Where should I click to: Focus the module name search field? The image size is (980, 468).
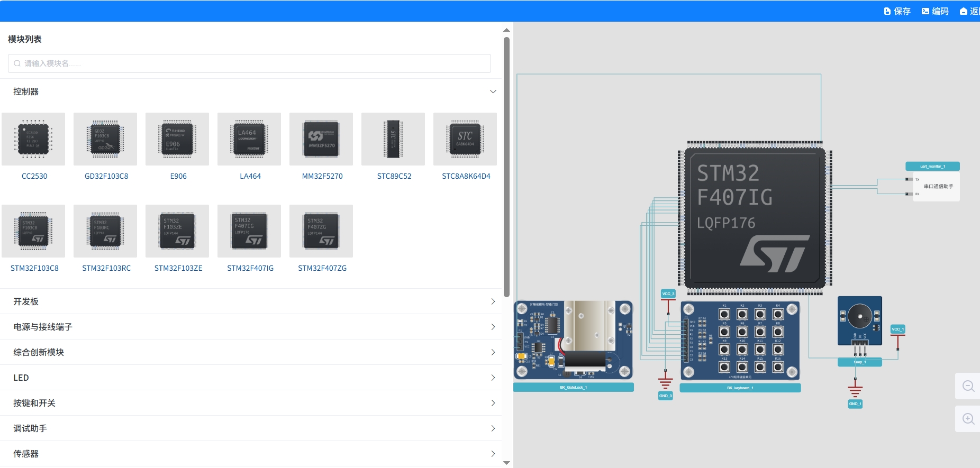click(249, 63)
